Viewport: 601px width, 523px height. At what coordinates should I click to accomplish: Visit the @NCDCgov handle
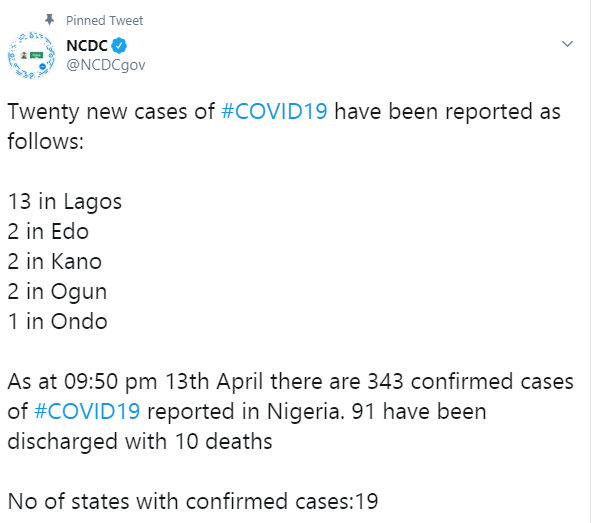[106, 65]
